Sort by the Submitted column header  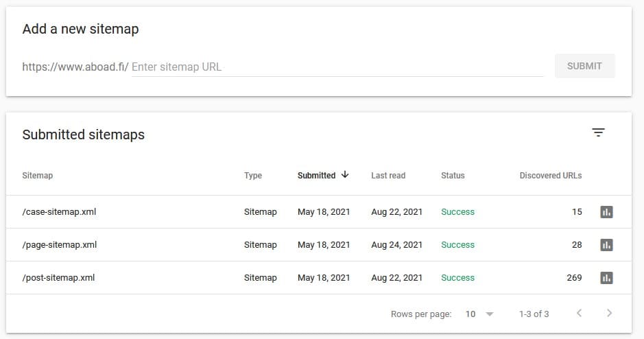pos(316,176)
